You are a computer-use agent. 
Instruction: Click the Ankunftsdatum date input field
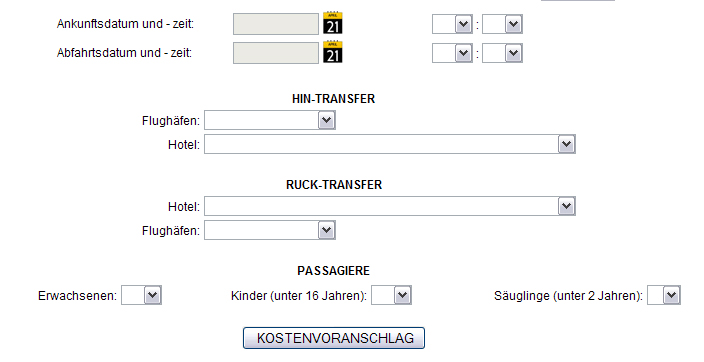[276, 24]
